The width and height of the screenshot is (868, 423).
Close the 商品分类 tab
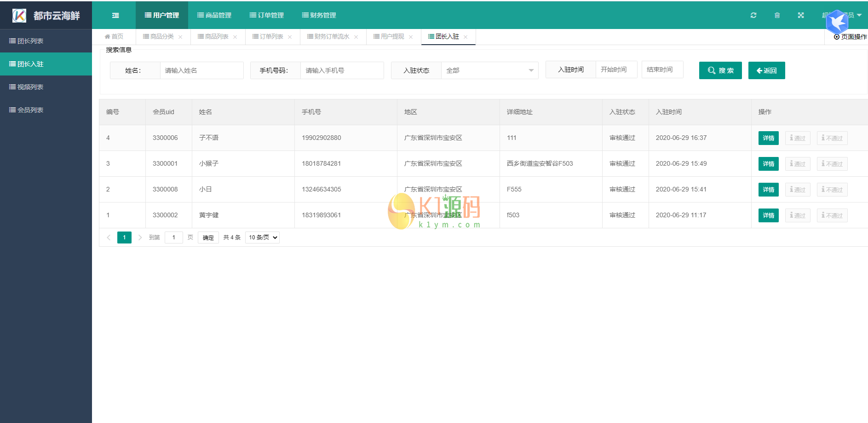click(180, 37)
